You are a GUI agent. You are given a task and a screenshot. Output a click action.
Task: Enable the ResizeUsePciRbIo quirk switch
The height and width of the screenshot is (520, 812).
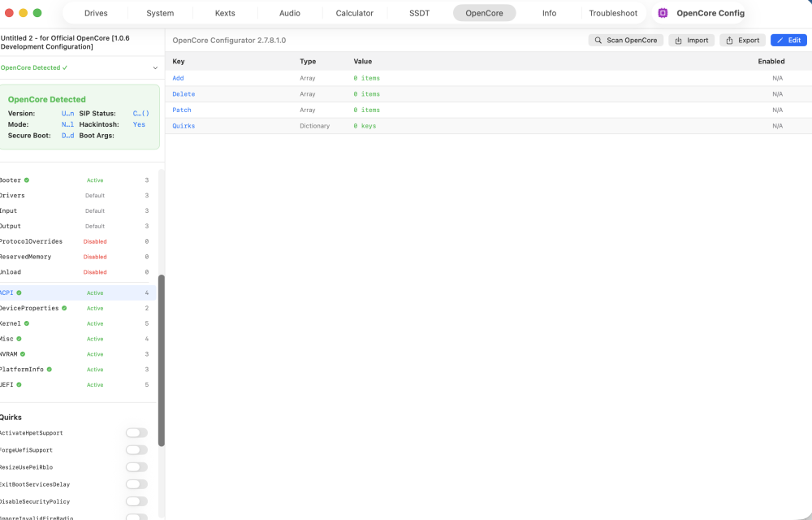tap(136, 467)
